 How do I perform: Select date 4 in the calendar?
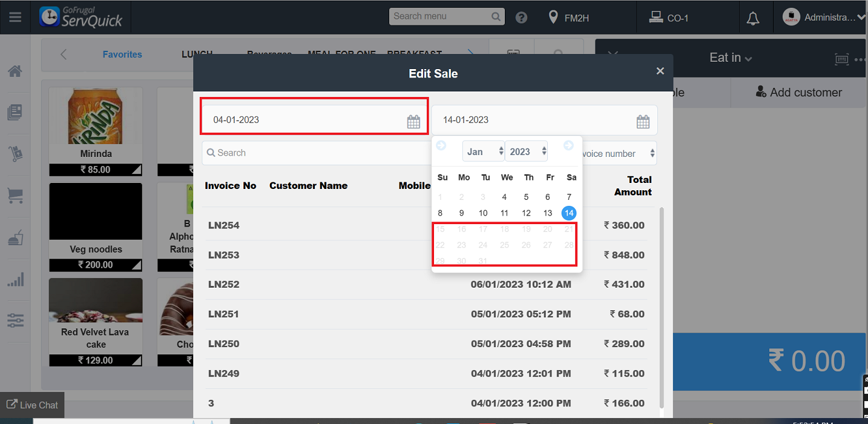click(504, 197)
